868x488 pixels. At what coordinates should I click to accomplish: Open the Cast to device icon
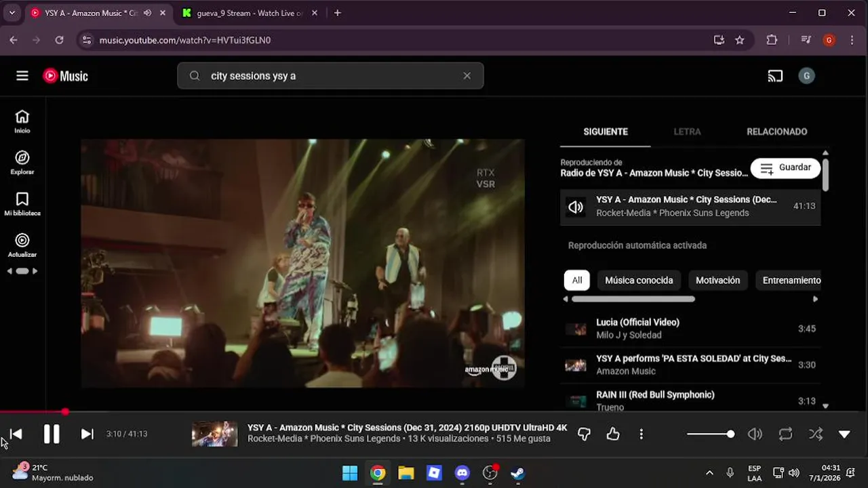click(x=775, y=76)
